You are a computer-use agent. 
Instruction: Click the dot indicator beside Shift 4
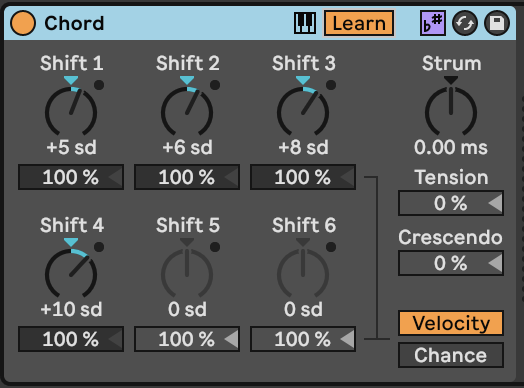[x=99, y=247]
